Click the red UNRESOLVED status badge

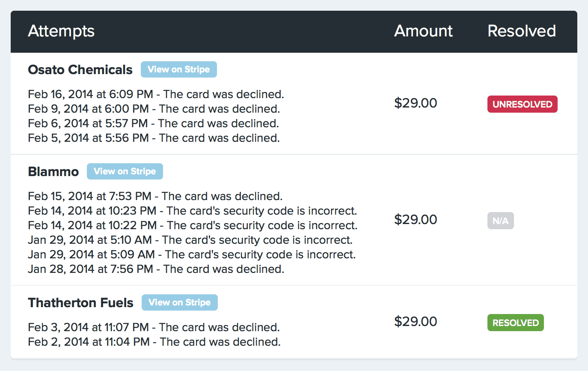tap(522, 104)
